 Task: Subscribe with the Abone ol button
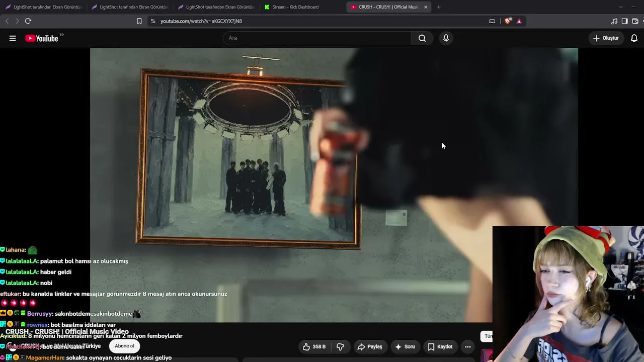125,346
